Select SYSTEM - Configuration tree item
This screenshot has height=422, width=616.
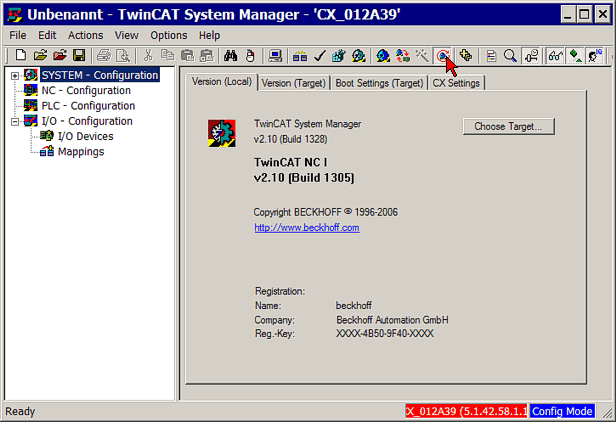[100, 75]
